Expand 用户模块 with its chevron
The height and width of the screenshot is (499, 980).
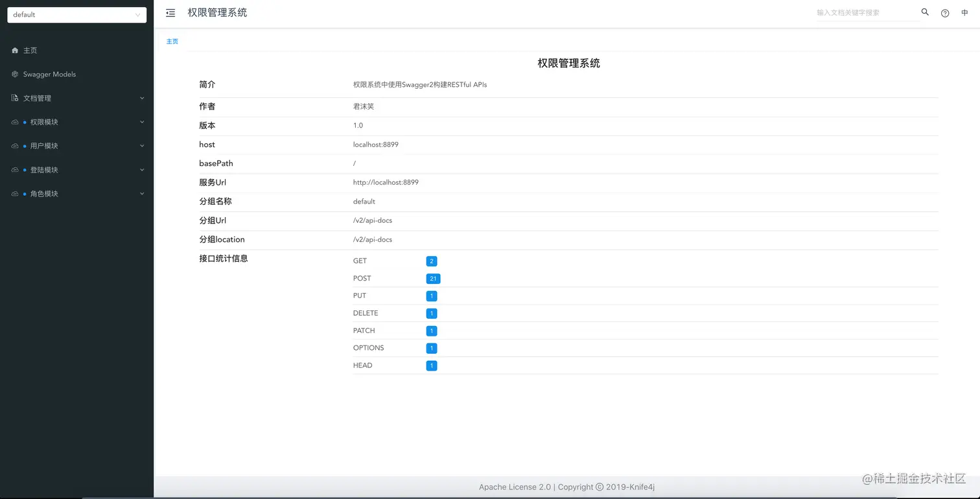(x=142, y=146)
